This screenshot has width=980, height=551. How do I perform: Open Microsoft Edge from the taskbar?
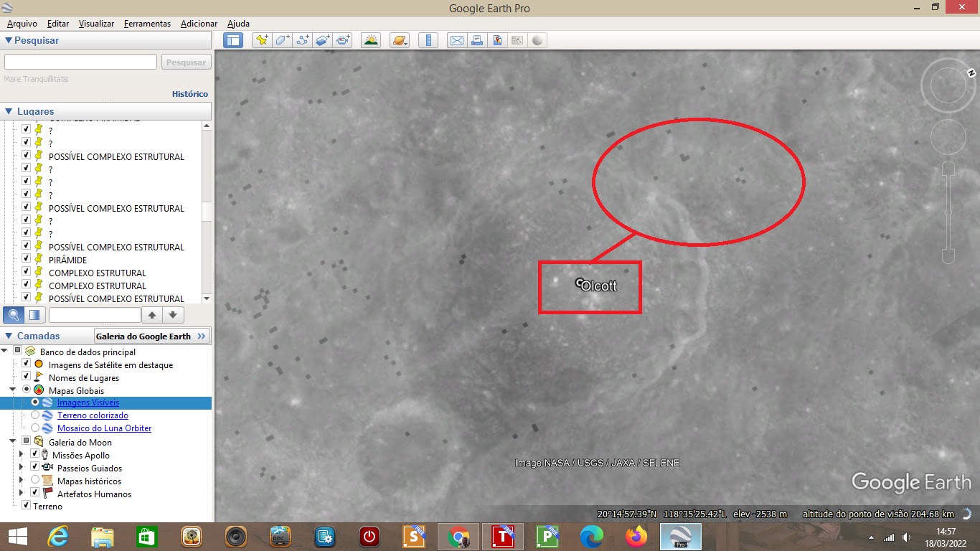[591, 537]
